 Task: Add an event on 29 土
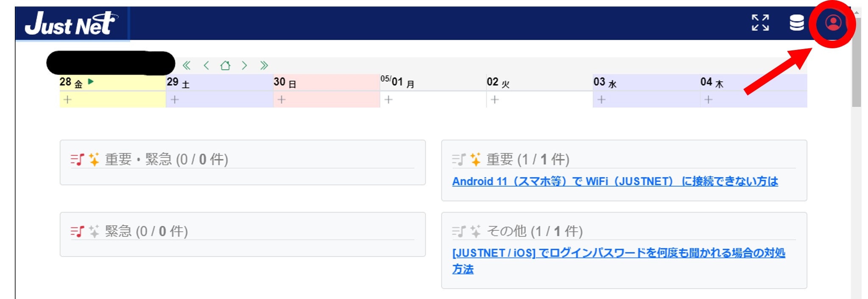click(175, 100)
